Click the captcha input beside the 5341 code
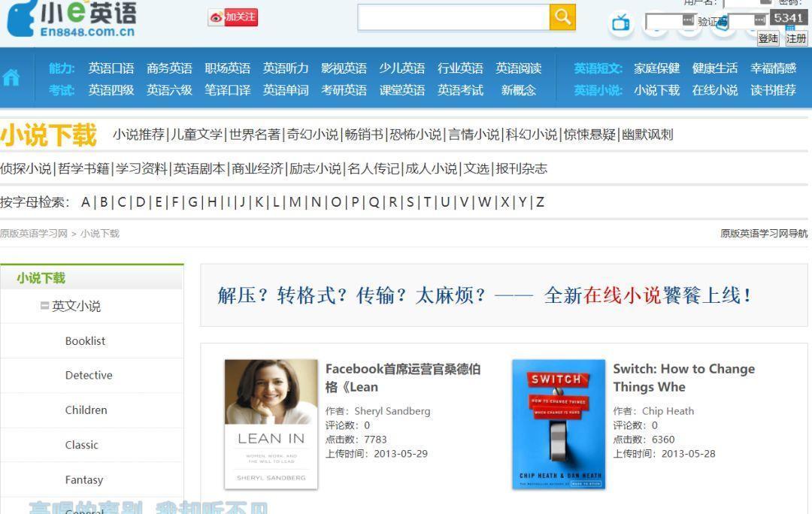 point(747,21)
